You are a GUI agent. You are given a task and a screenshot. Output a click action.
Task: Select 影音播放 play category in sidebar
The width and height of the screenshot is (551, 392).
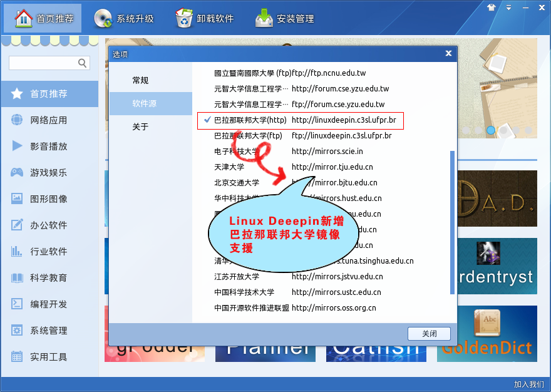pyautogui.click(x=49, y=147)
